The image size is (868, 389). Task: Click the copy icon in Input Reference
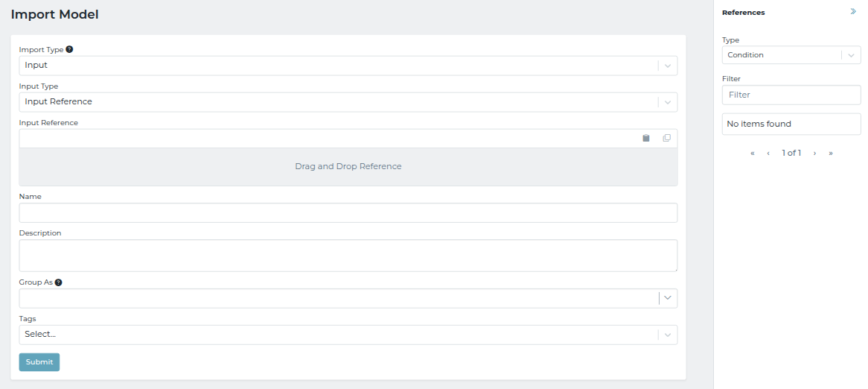point(666,138)
